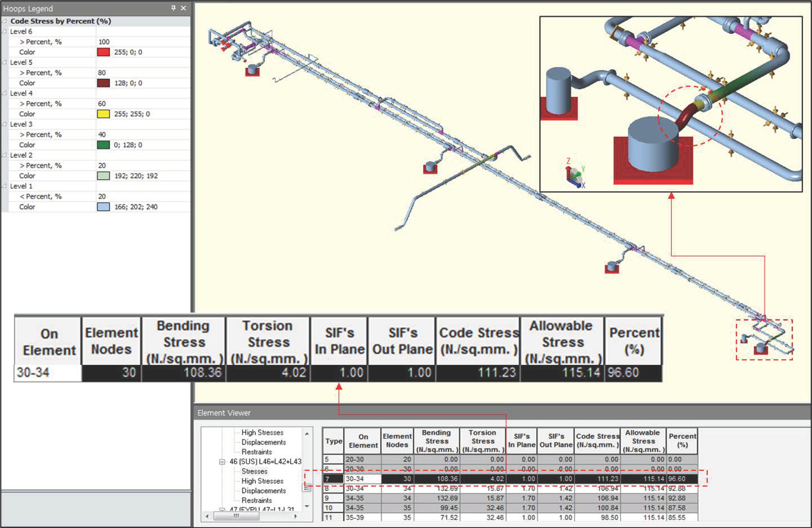The height and width of the screenshot is (528, 812).
Task: Click the tree horizontal scroll right arrow
Action: click(295, 516)
